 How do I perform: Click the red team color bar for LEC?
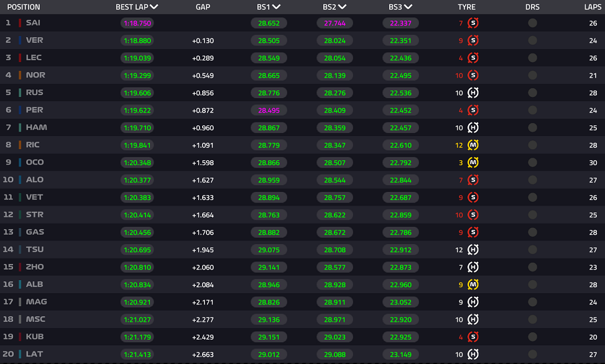[20, 58]
